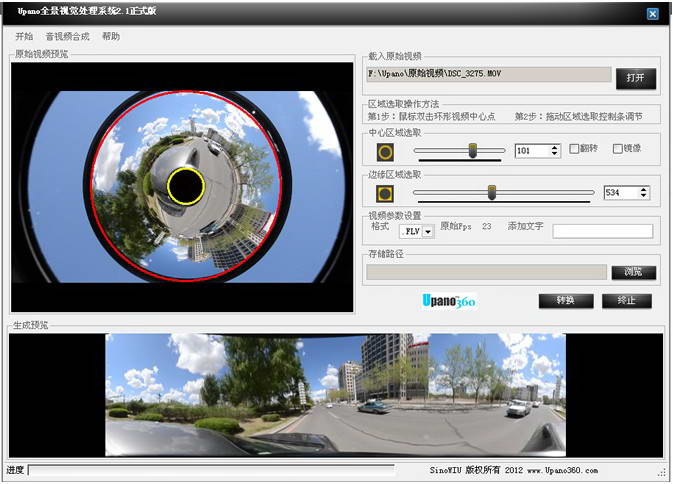The width and height of the screenshot is (673, 484).
Task: Click the edge region value stepper arrows
Action: click(x=644, y=193)
